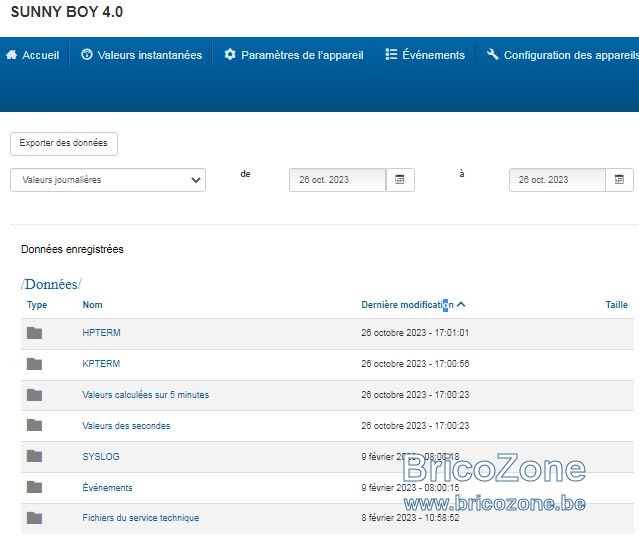The image size is (639, 547).
Task: Open Configuration des appareils menu
Action: click(562, 55)
